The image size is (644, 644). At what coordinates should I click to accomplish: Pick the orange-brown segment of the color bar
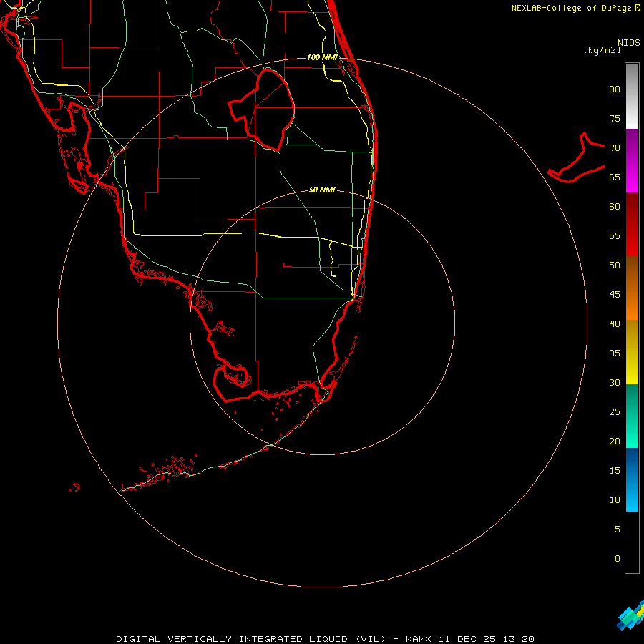632,288
